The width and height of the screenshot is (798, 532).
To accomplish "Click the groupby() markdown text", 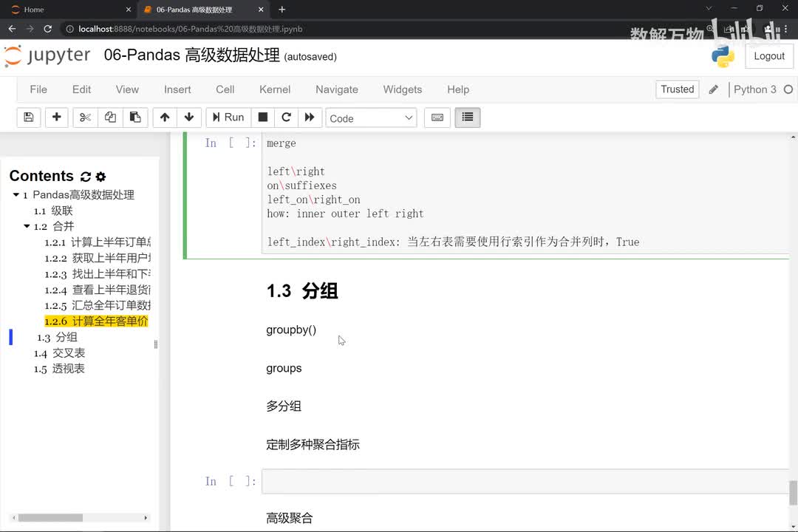I will (291, 330).
